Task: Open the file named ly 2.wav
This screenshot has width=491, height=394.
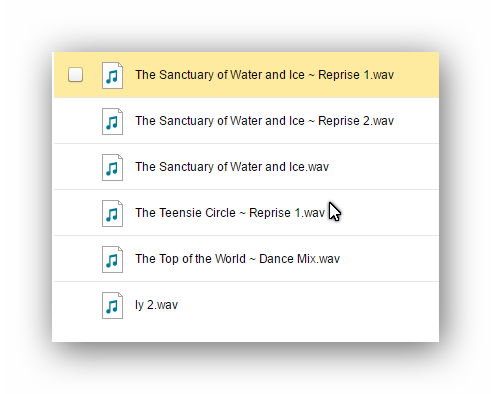Action: click(x=156, y=305)
